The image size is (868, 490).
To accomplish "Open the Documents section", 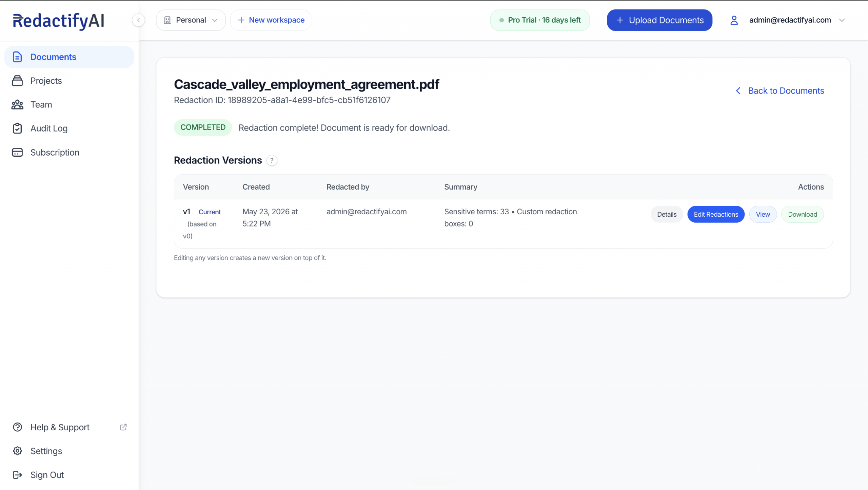I will [x=69, y=57].
